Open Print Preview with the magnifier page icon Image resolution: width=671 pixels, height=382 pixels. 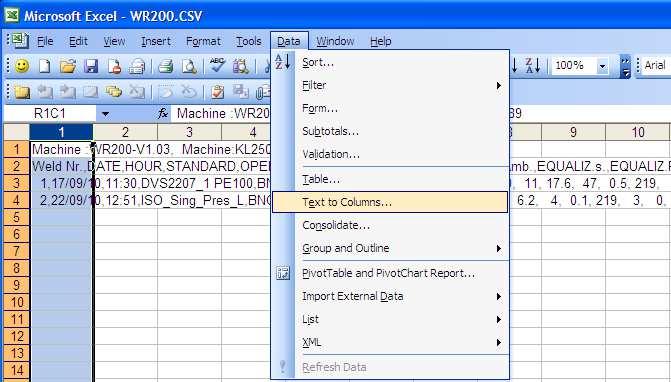click(189, 66)
